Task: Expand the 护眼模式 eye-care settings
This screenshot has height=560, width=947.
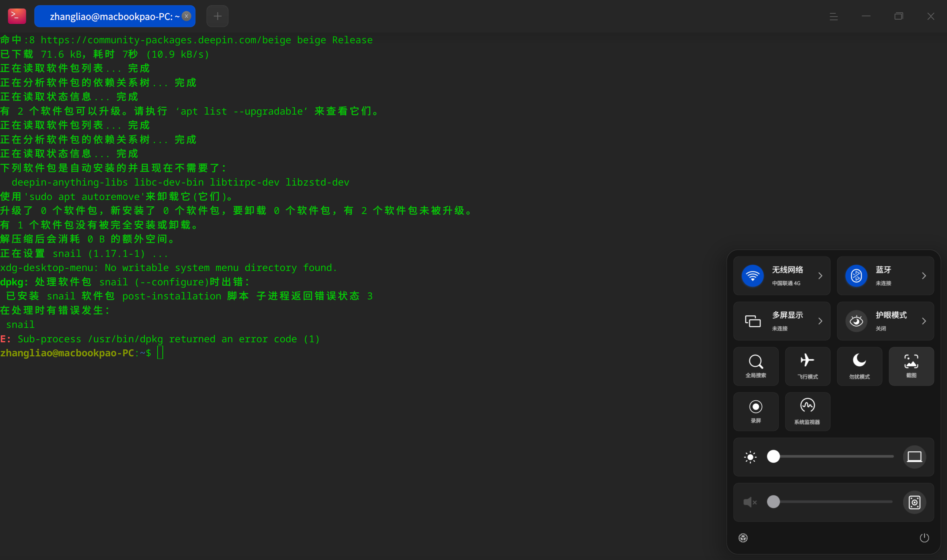Action: [924, 321]
